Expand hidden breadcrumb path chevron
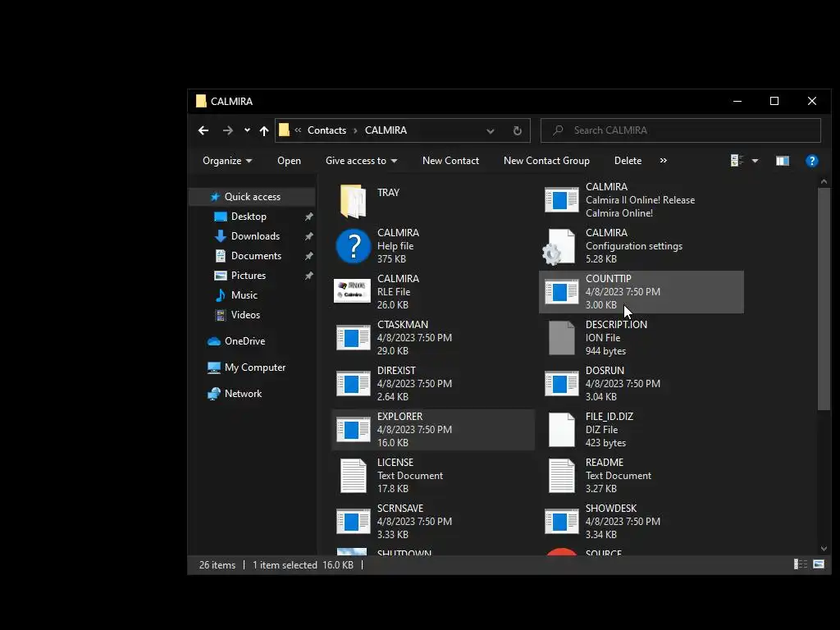 (298, 130)
